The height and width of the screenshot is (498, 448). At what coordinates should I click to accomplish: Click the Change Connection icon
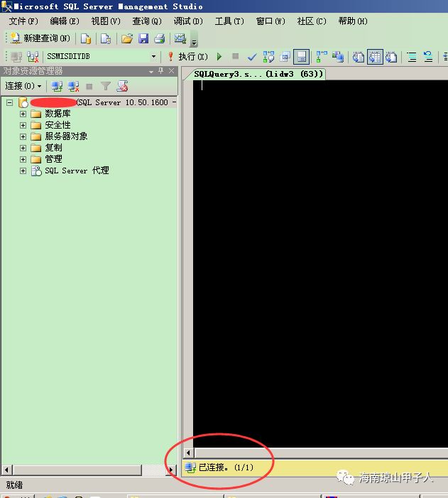pos(33,57)
